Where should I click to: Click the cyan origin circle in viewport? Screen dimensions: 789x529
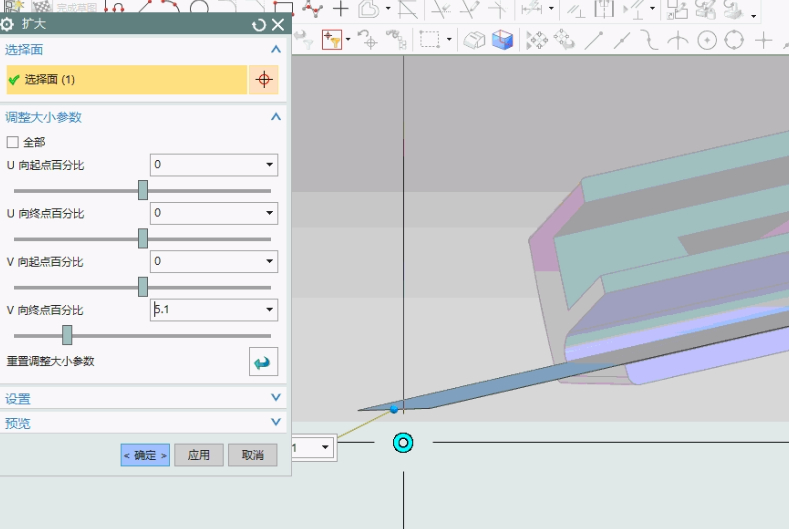coord(403,442)
